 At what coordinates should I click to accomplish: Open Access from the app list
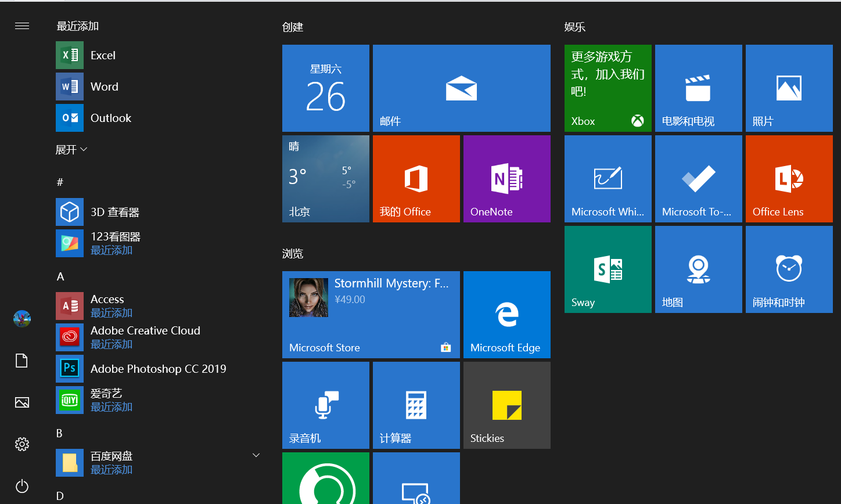point(157,306)
